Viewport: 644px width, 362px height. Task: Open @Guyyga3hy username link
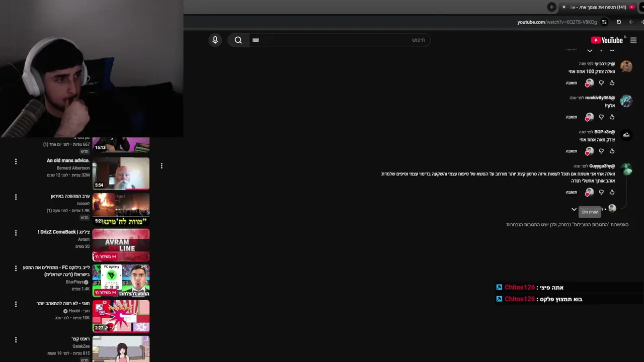coord(602,166)
